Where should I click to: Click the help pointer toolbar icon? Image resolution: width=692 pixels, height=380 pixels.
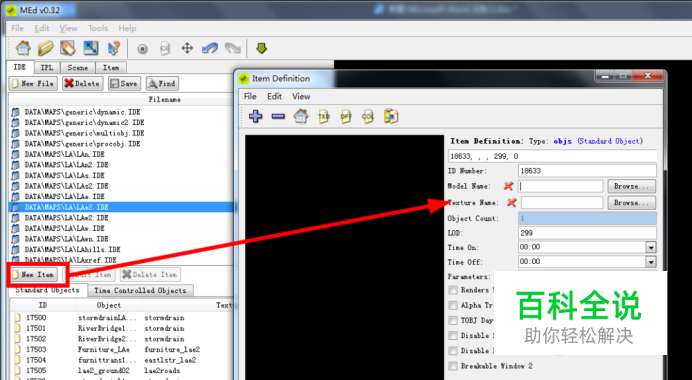(x=114, y=48)
